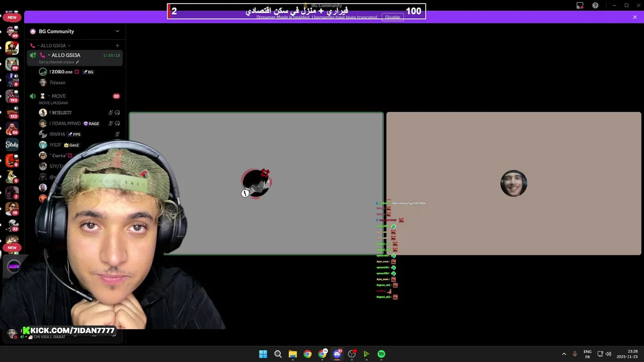644x362 pixels.
Task: Open the Discord help icon
Action: pyautogui.click(x=596, y=6)
